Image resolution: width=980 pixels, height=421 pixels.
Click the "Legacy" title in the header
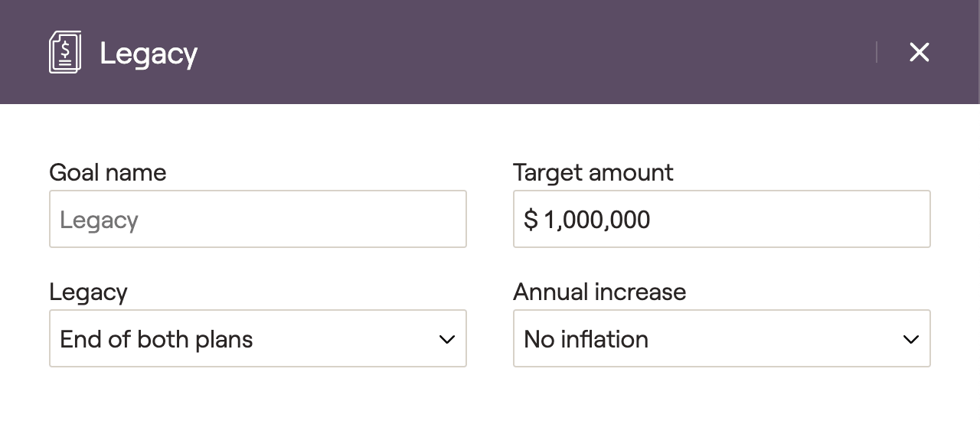click(149, 54)
